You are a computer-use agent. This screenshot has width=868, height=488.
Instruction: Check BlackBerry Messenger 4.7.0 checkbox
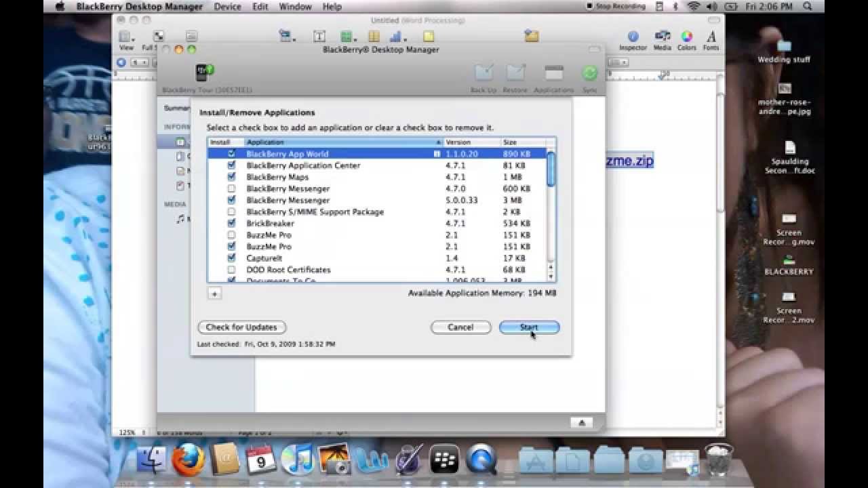pyautogui.click(x=232, y=188)
